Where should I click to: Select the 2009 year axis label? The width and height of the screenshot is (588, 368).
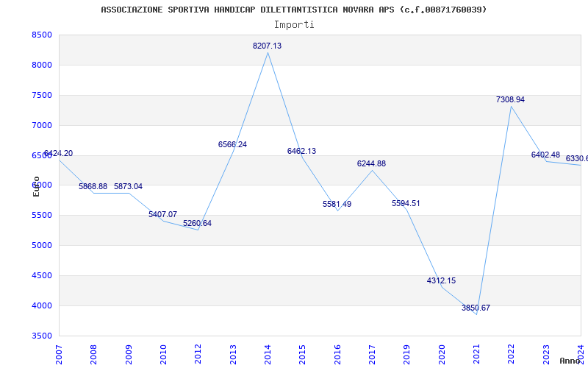128,354
